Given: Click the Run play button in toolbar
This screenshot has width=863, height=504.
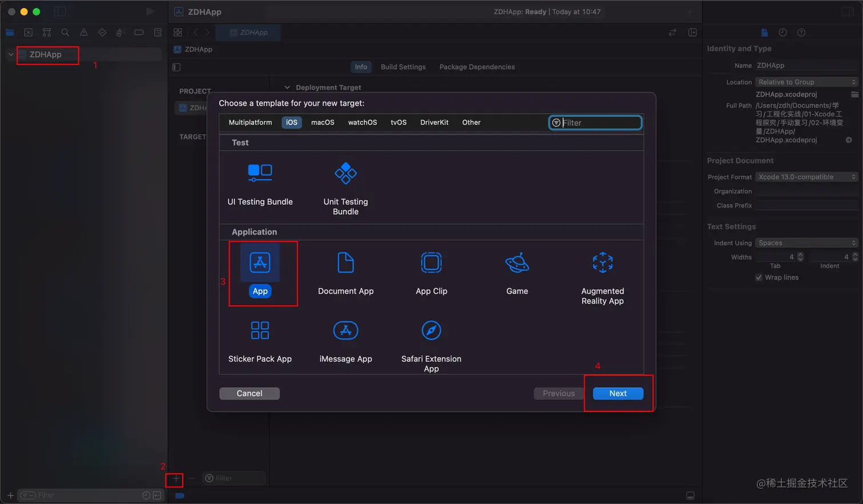Looking at the screenshot, I should coord(150,11).
